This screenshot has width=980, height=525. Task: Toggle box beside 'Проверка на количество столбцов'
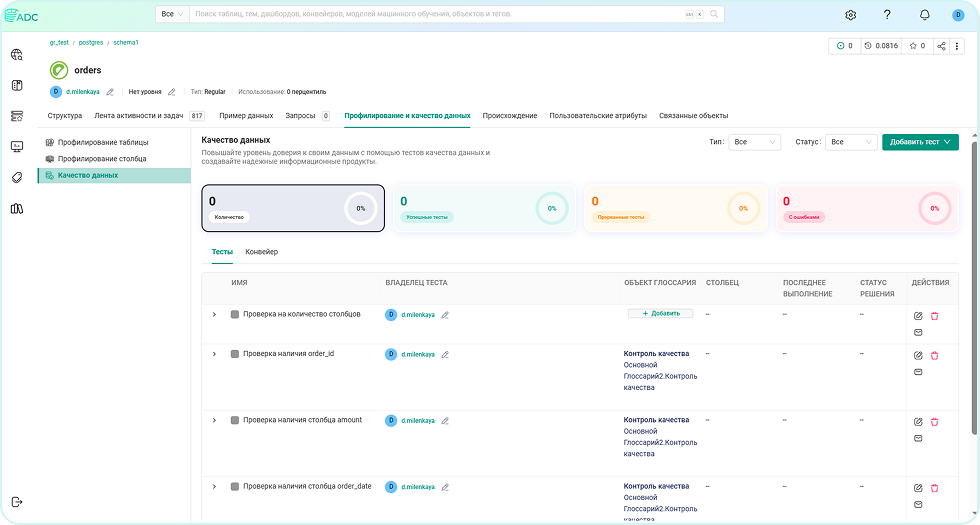tap(235, 315)
